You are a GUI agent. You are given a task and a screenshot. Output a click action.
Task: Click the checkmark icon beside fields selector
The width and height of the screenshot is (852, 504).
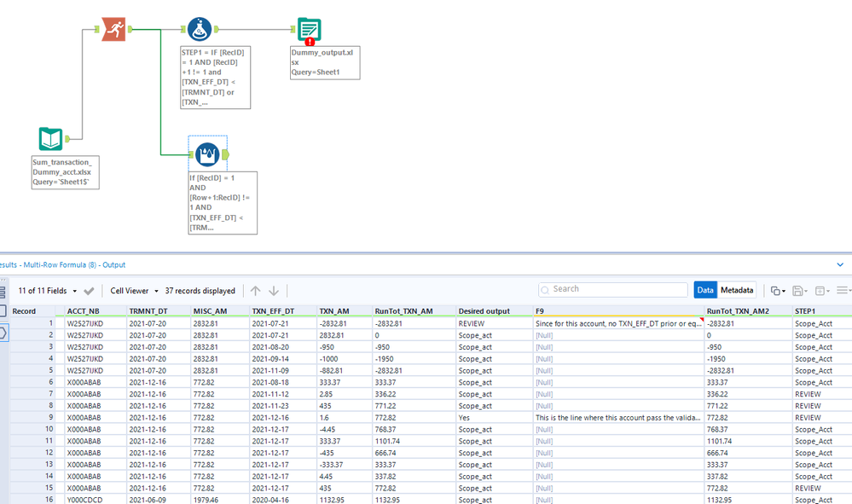(x=90, y=291)
